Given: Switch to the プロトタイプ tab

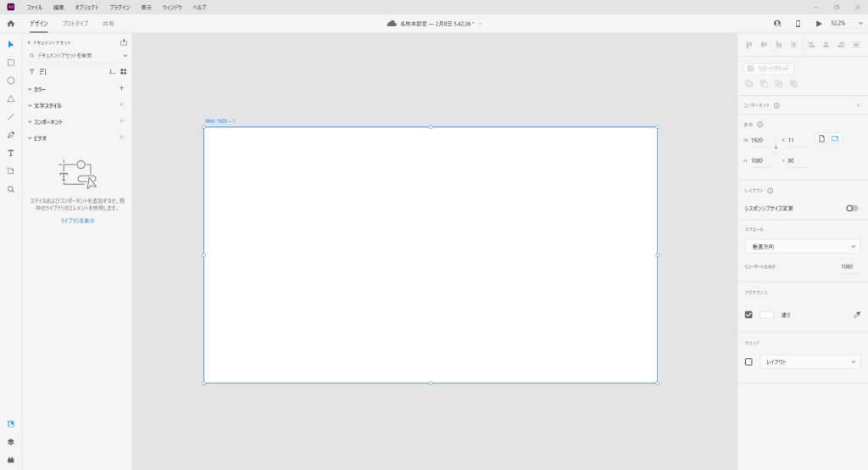Looking at the screenshot, I should 75,24.
